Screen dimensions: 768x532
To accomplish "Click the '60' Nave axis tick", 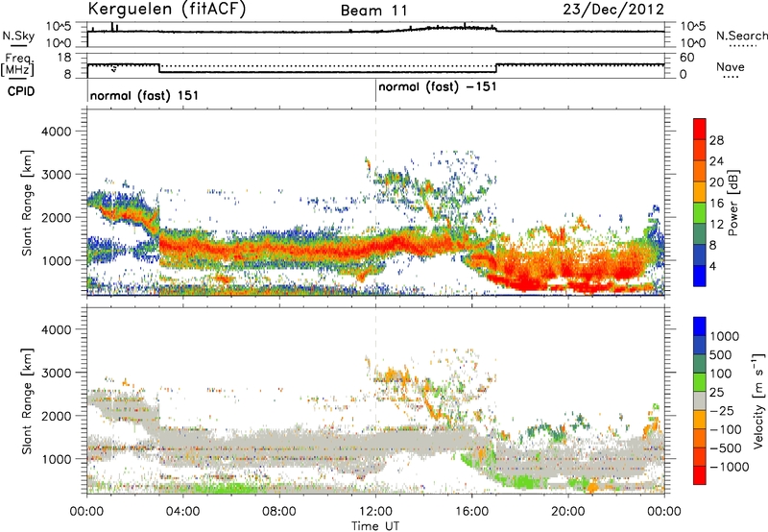I will point(687,58).
